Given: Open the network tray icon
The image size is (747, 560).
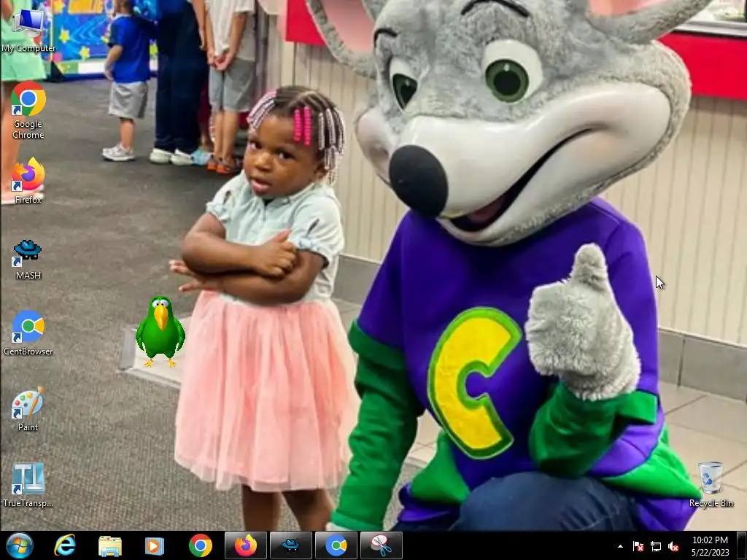Looking at the screenshot, I should pyautogui.click(x=656, y=546).
